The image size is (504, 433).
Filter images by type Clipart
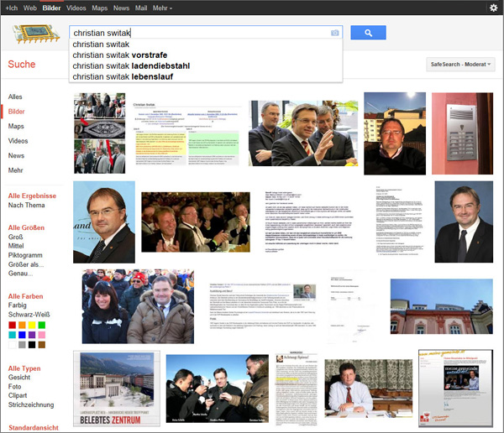point(18,396)
